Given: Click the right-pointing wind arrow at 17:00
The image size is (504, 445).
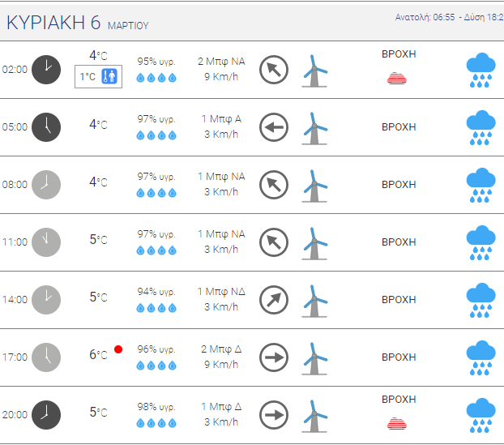Looking at the screenshot, I should (274, 357).
